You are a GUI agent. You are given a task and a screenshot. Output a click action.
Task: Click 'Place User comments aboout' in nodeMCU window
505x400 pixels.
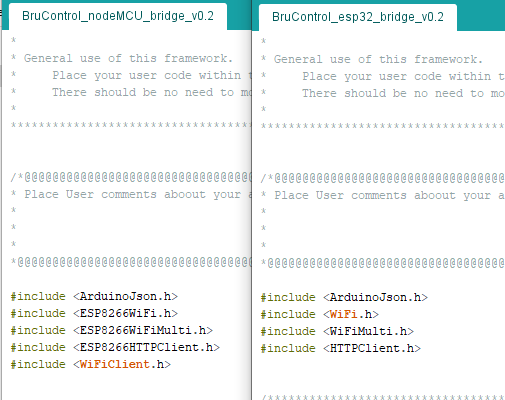tap(115, 194)
